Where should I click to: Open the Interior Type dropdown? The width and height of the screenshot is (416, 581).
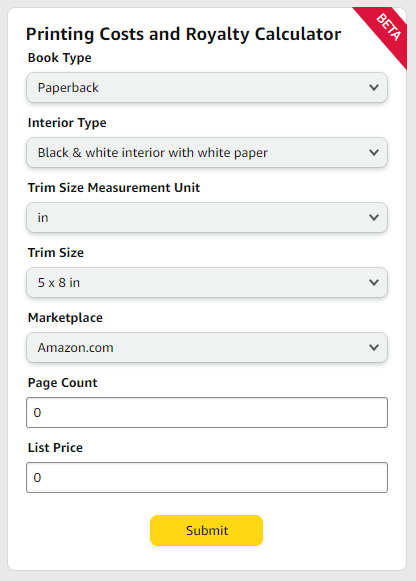[x=207, y=152]
